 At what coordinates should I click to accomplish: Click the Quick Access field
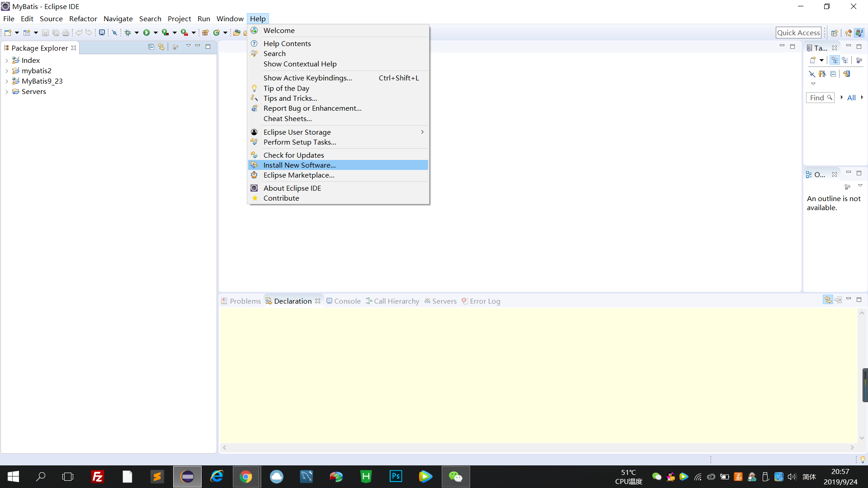click(798, 33)
